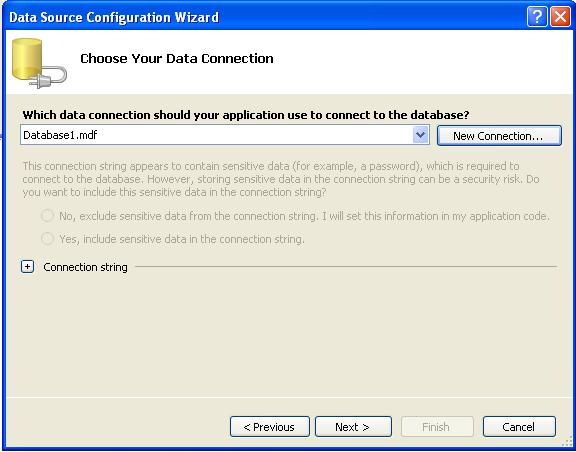Click the Which data connection question label
The image size is (576, 452).
point(246,115)
